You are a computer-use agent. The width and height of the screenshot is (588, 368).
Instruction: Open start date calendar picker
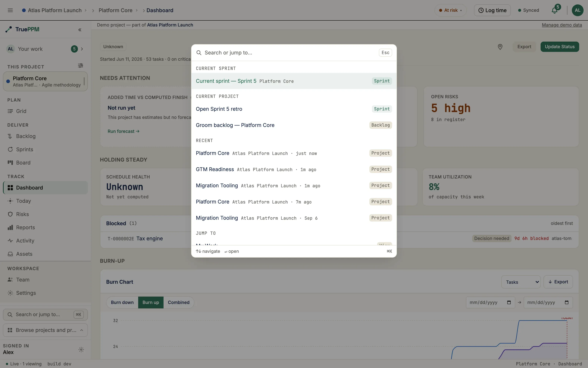pyautogui.click(x=509, y=302)
